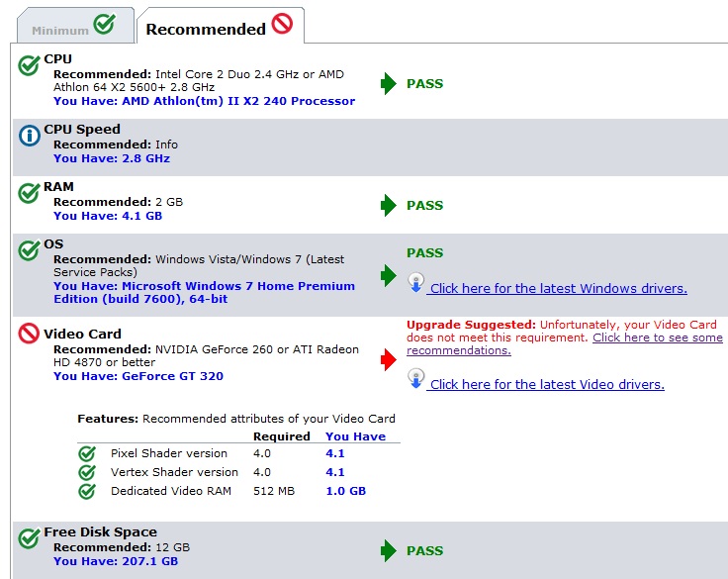Switch to the Minimum tab
Image resolution: width=728 pixels, height=579 pixels.
(76, 26)
